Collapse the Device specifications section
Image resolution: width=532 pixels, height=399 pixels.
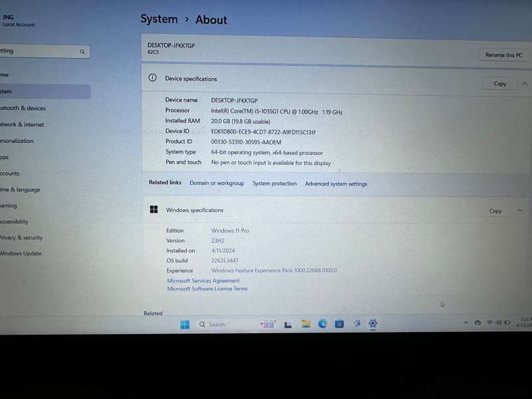point(525,84)
